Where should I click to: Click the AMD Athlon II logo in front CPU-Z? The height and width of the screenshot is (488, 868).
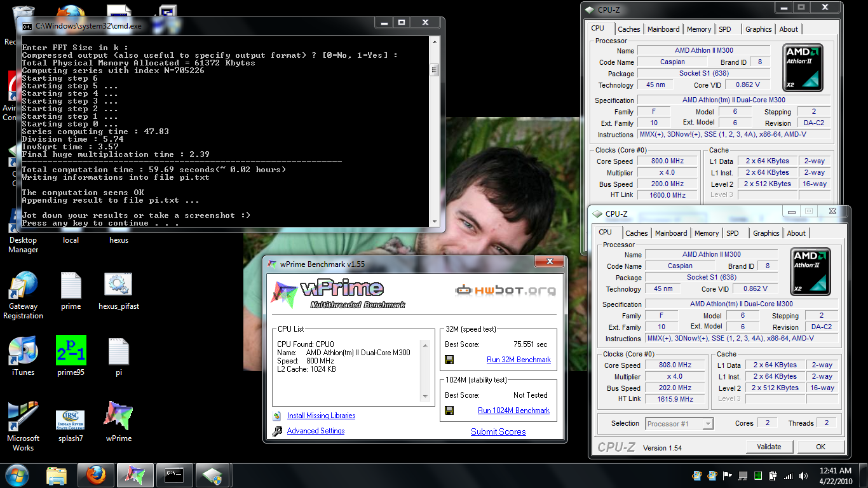pos(811,272)
